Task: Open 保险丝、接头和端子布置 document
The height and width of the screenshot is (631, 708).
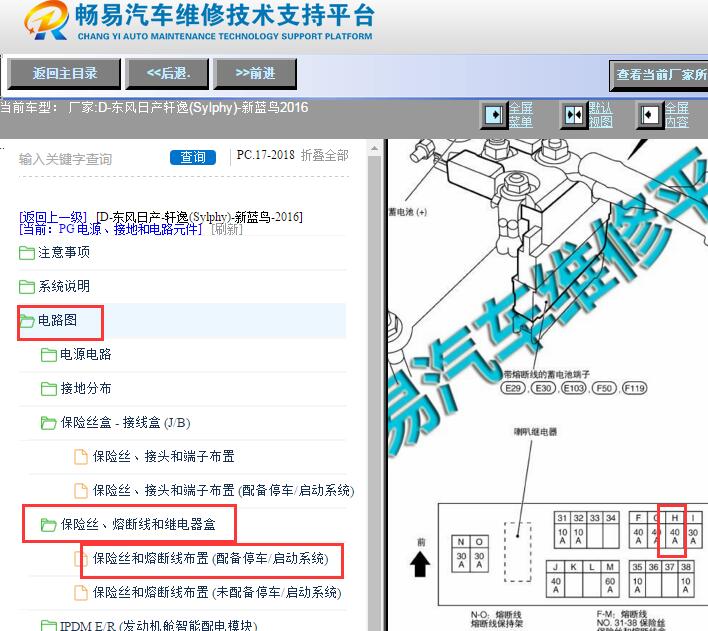Action: (163, 456)
